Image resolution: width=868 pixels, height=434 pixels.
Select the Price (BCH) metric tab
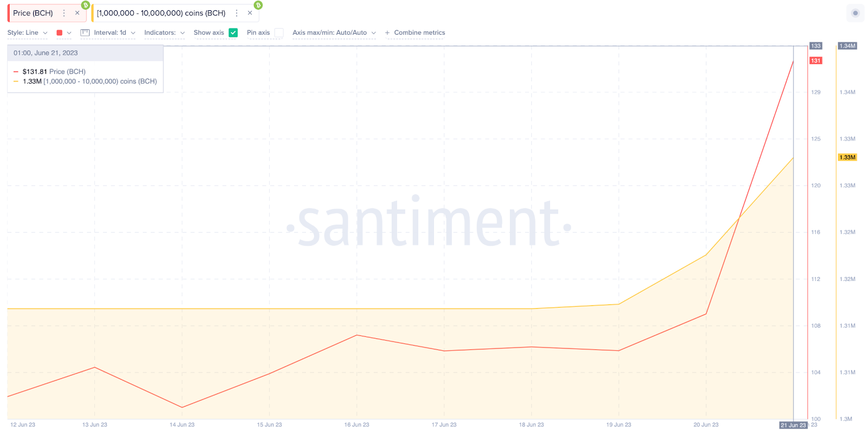tap(33, 13)
